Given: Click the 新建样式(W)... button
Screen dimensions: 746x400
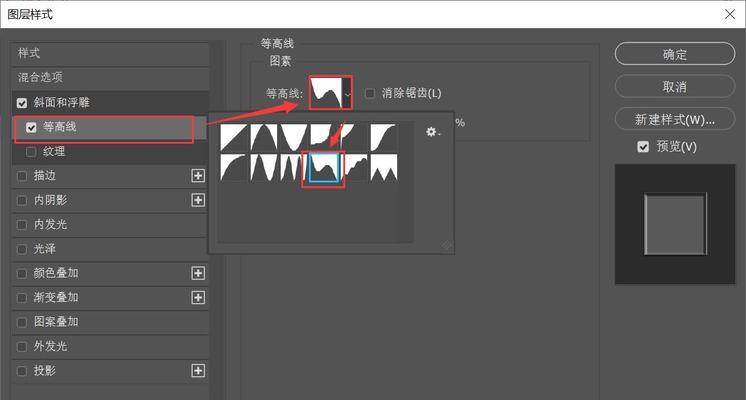Looking at the screenshot, I should point(675,119).
